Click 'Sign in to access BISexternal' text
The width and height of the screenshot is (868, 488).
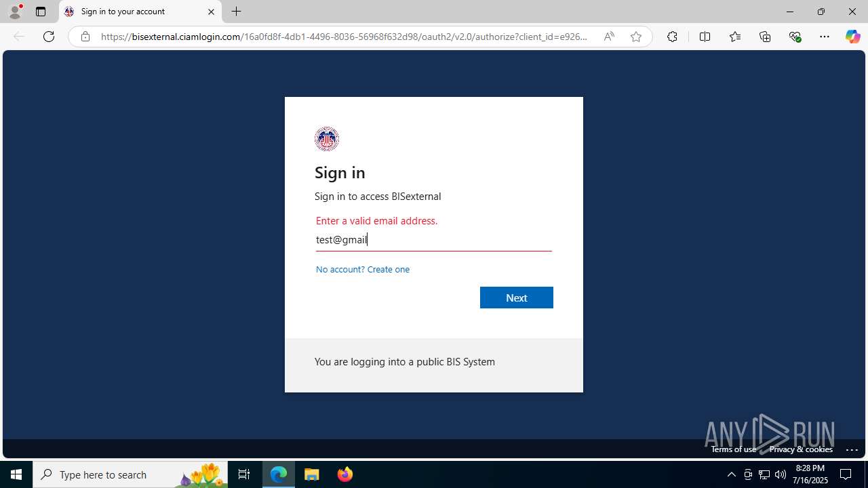(x=378, y=196)
